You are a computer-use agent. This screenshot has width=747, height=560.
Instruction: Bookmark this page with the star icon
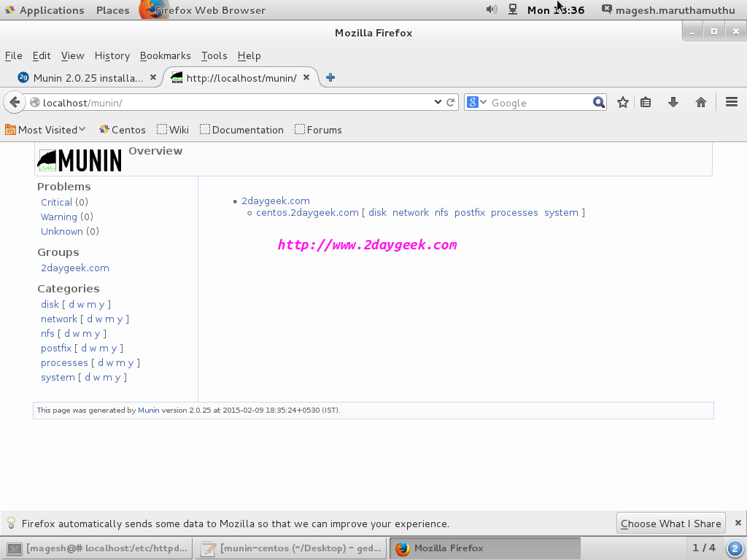(623, 102)
